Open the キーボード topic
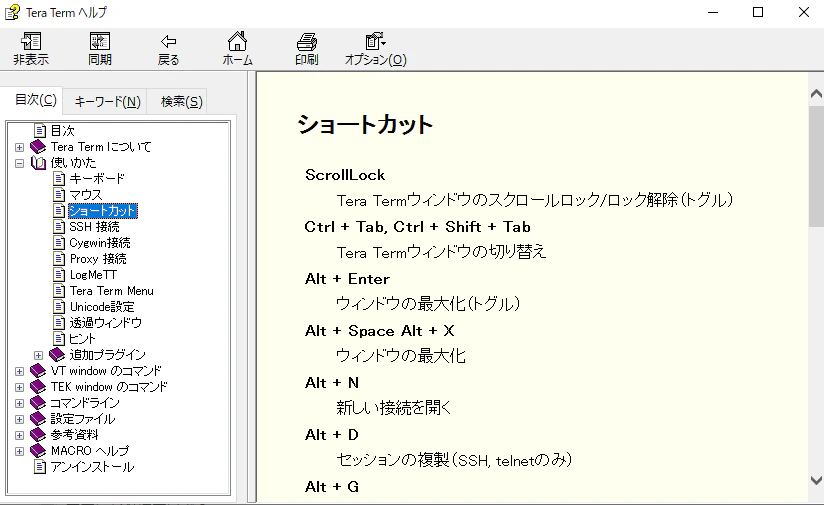Viewport: 824px width, 505px height. [x=97, y=179]
